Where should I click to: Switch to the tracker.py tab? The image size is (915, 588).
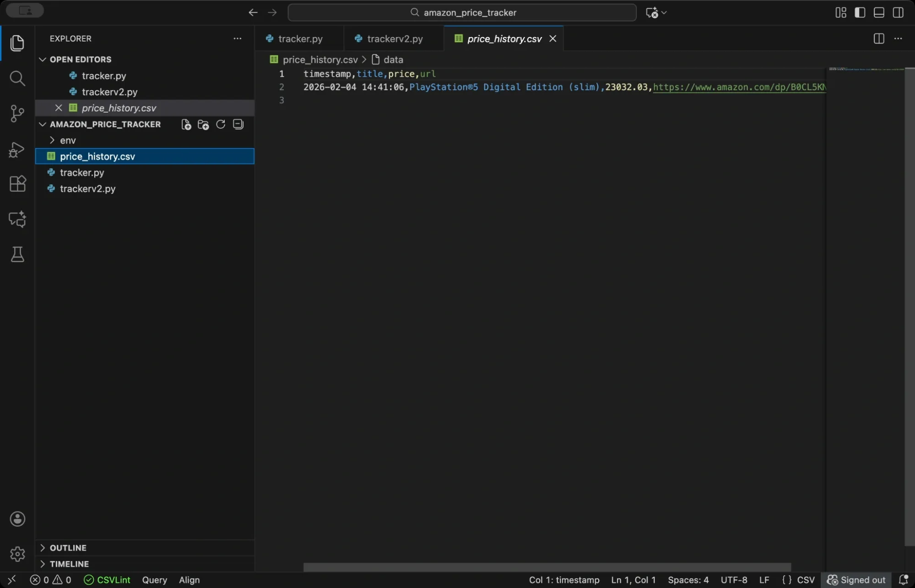(x=300, y=39)
